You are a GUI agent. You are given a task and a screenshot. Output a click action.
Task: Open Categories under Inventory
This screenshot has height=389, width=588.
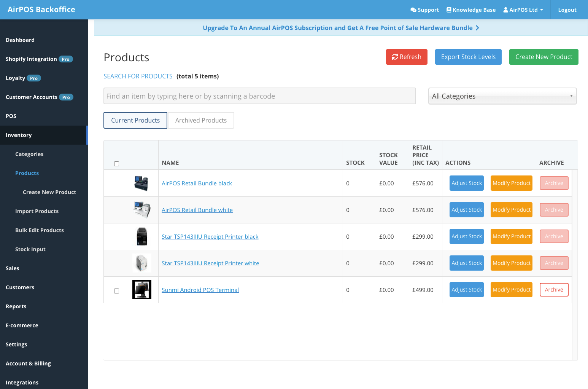click(29, 154)
